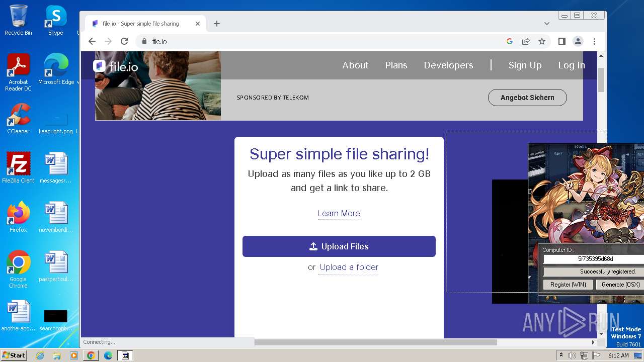Image resolution: width=644 pixels, height=362 pixels.
Task: Click Sign Up in navigation
Action: (x=525, y=65)
